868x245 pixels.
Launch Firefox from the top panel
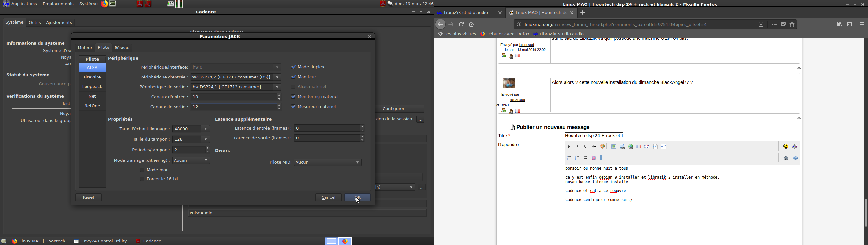click(x=104, y=4)
